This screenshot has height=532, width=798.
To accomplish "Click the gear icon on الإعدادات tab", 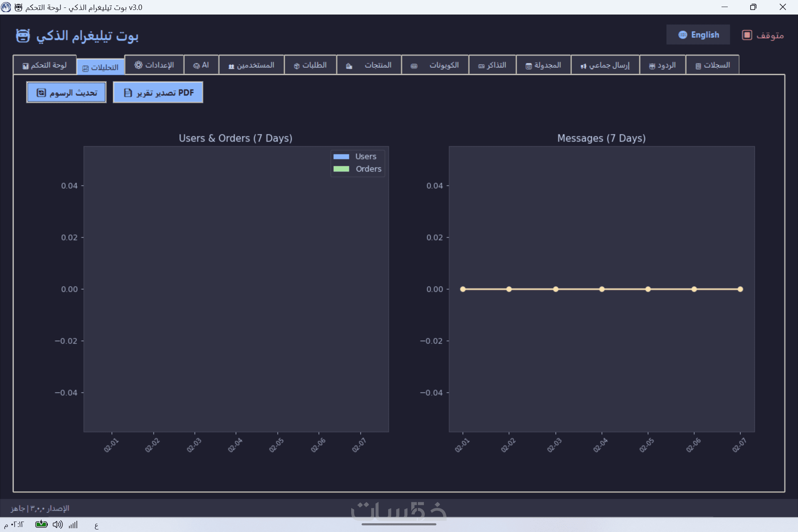I will point(138,65).
